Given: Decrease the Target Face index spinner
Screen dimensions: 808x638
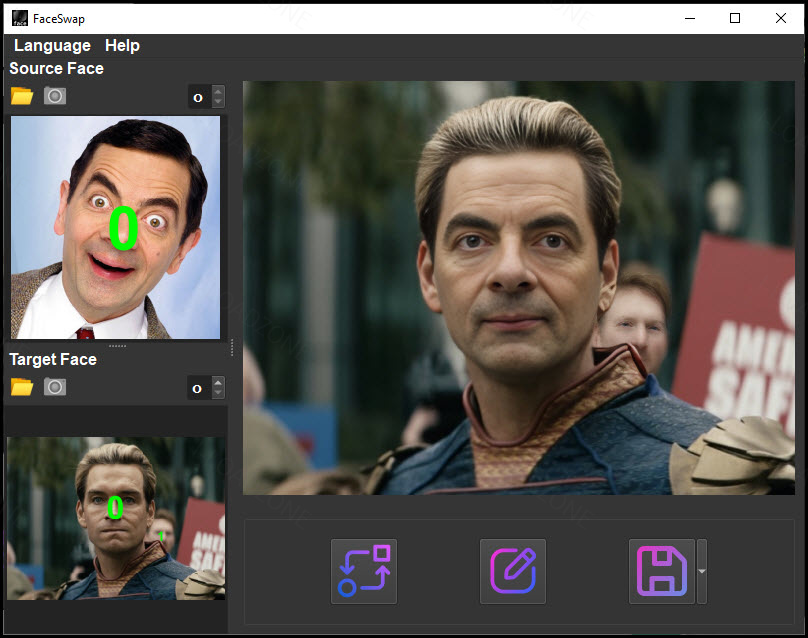Looking at the screenshot, I should pos(218,393).
